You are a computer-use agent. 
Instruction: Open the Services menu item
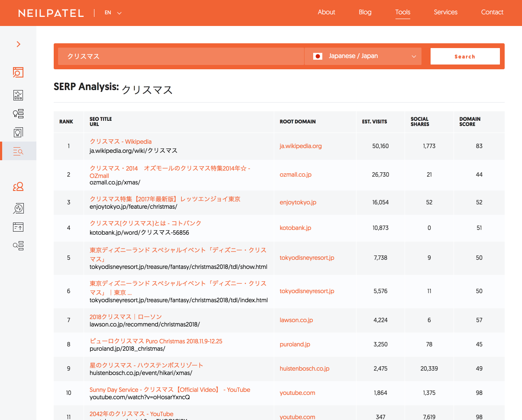point(446,12)
